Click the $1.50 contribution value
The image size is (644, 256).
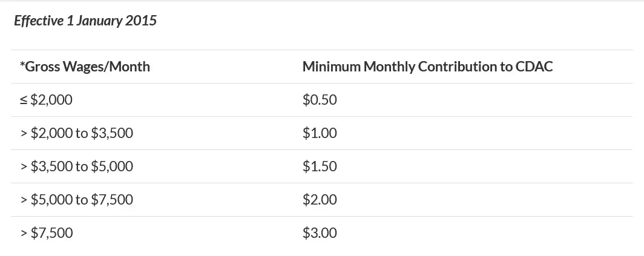click(x=320, y=166)
